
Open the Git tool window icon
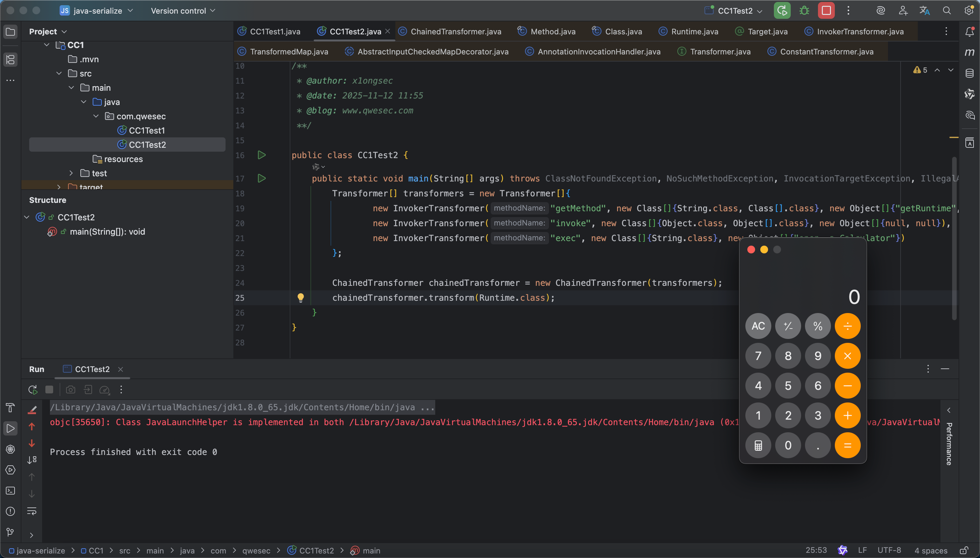10,532
